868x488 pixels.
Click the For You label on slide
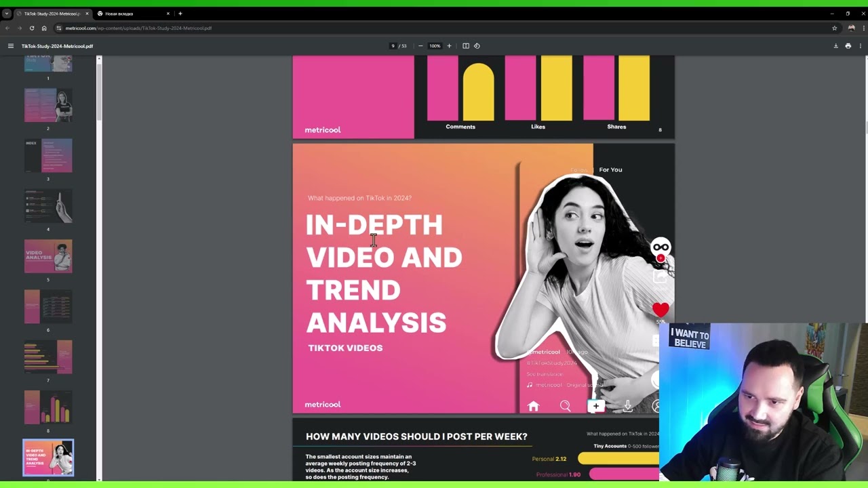(610, 169)
